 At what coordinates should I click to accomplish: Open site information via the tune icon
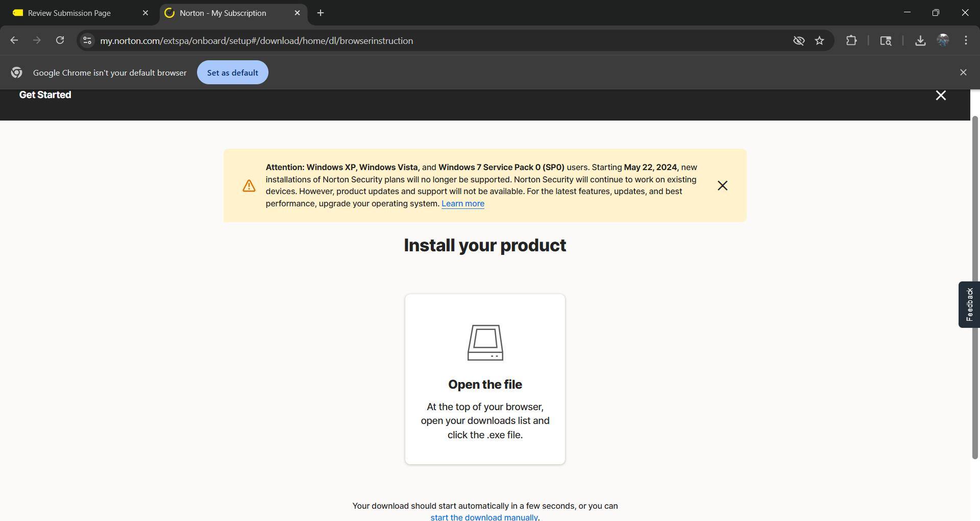click(x=87, y=40)
